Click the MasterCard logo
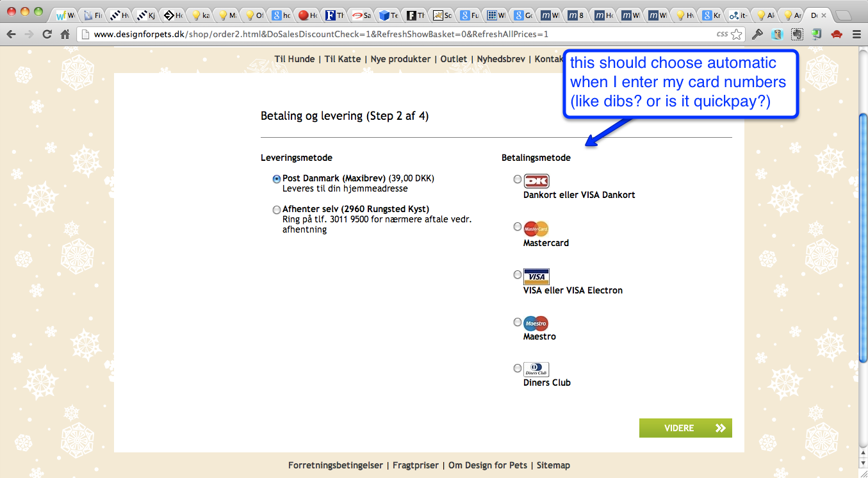868x478 pixels. (x=536, y=229)
